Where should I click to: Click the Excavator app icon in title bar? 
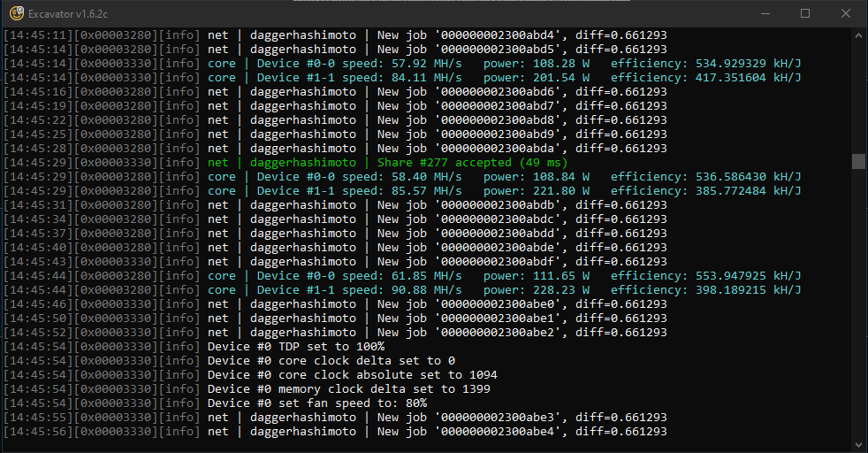[x=17, y=13]
